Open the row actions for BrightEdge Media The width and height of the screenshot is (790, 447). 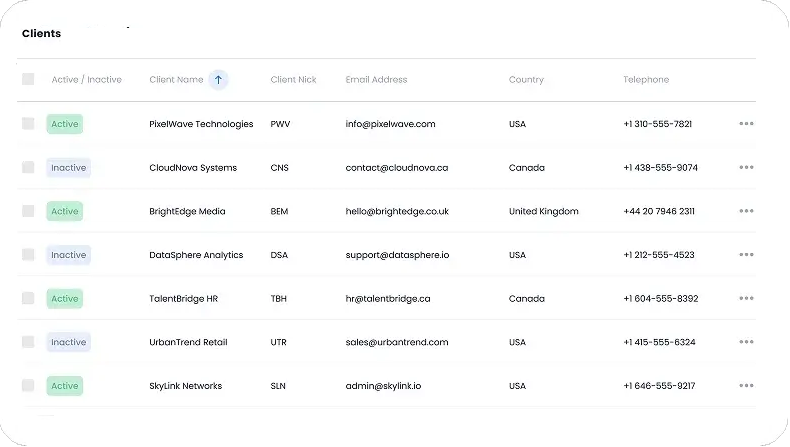coord(746,211)
